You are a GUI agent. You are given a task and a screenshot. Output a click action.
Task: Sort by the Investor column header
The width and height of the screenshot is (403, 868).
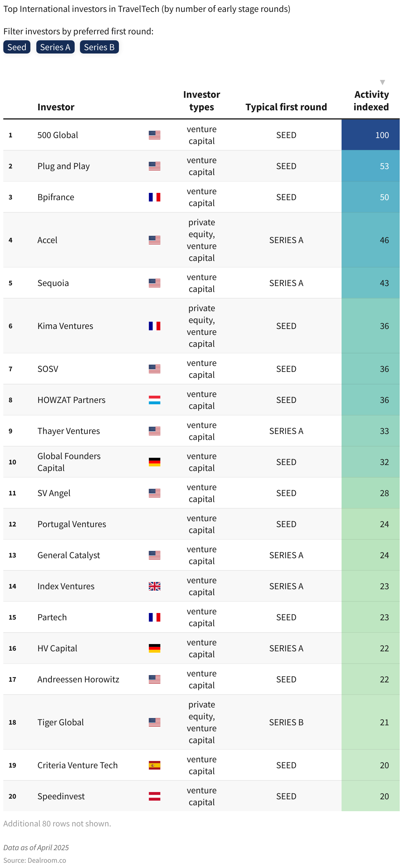[x=56, y=107]
